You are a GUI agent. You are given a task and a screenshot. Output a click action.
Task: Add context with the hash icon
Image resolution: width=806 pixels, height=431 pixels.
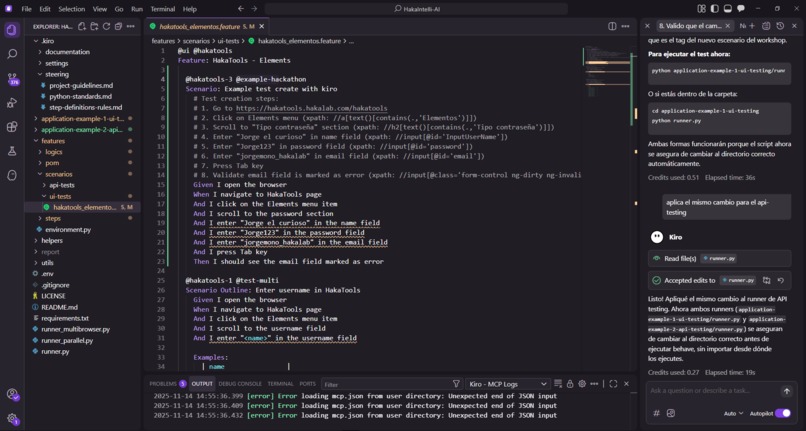pos(656,413)
